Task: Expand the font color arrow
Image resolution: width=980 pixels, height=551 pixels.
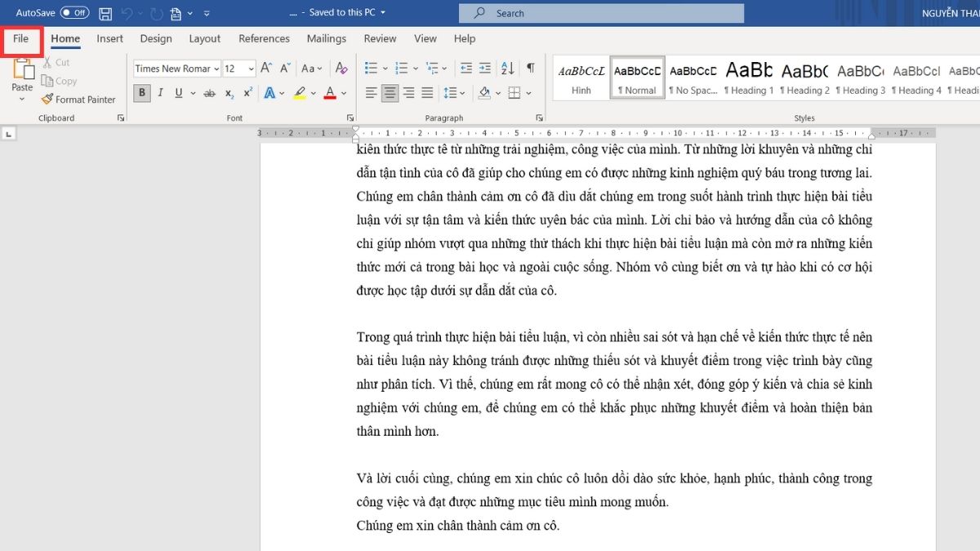Action: pos(344,93)
